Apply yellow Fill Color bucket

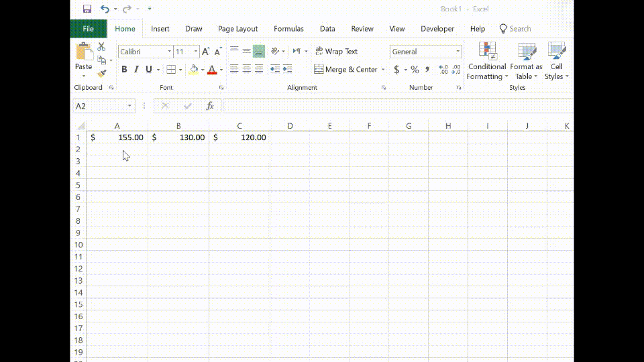click(x=193, y=69)
